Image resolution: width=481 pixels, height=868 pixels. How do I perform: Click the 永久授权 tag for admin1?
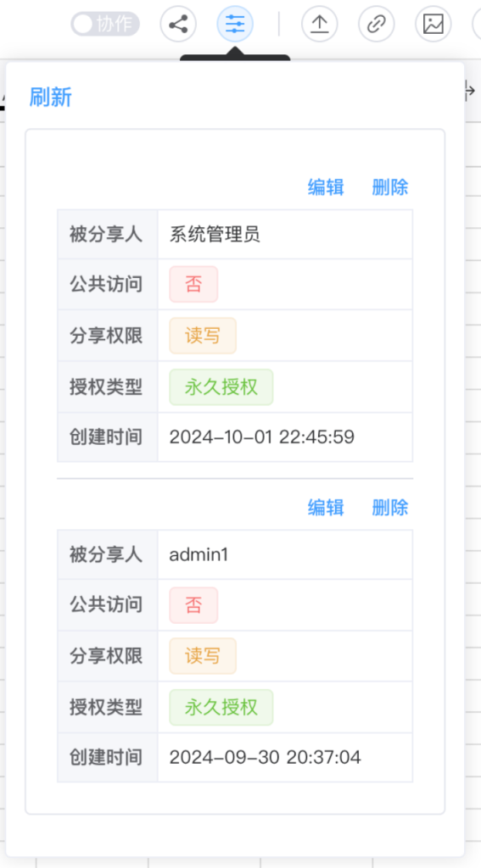click(221, 708)
